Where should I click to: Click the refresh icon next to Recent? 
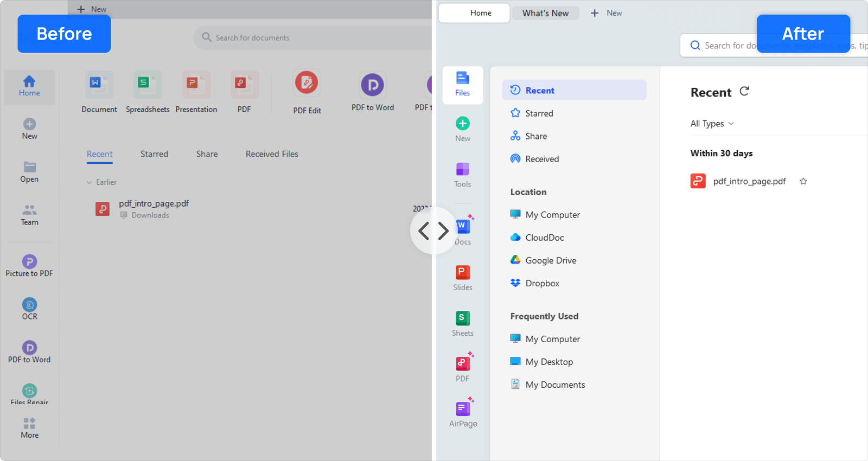[x=744, y=91]
